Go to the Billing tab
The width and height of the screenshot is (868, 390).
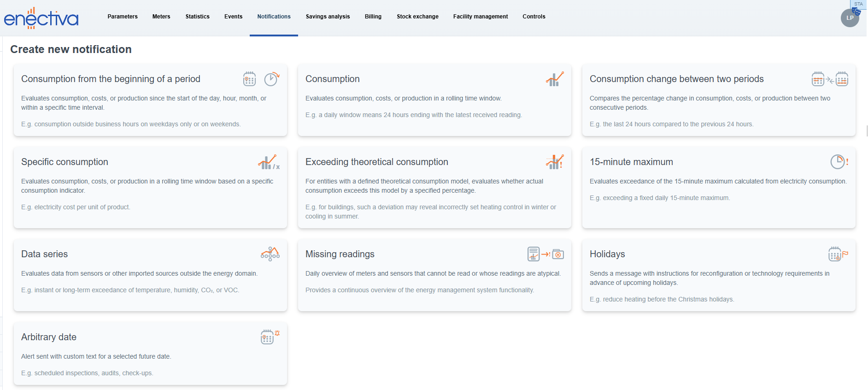[373, 17]
